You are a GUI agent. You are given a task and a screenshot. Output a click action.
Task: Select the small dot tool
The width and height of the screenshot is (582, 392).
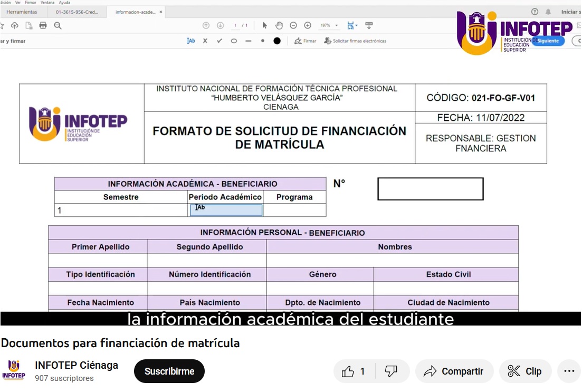point(263,41)
